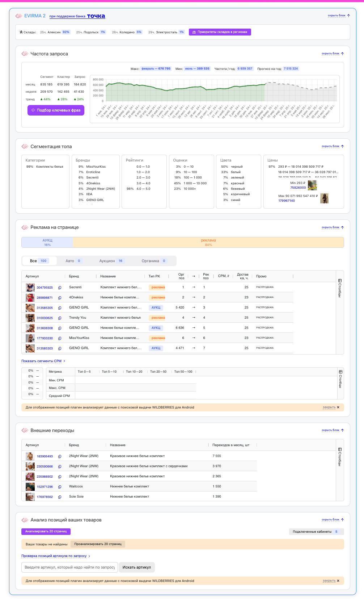This screenshot has width=364, height=599.
Task: Open Min price product thumbnail
Action: pyautogui.click(x=312, y=185)
